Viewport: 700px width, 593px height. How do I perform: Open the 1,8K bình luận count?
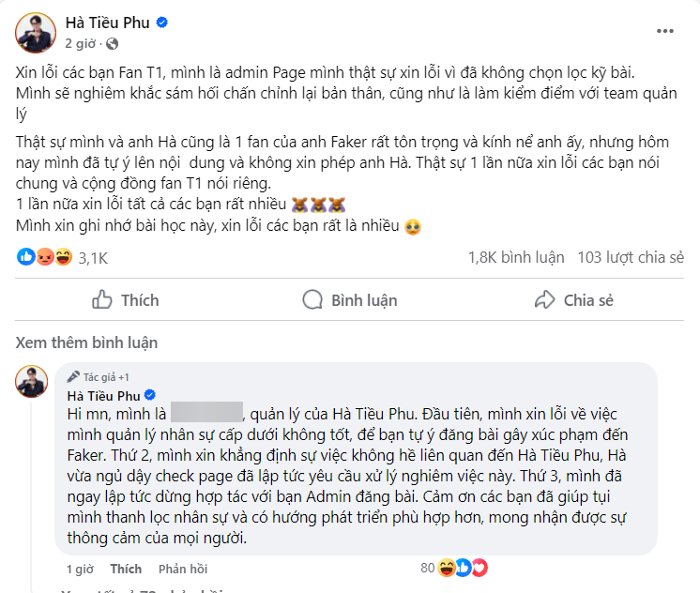pyautogui.click(x=516, y=258)
